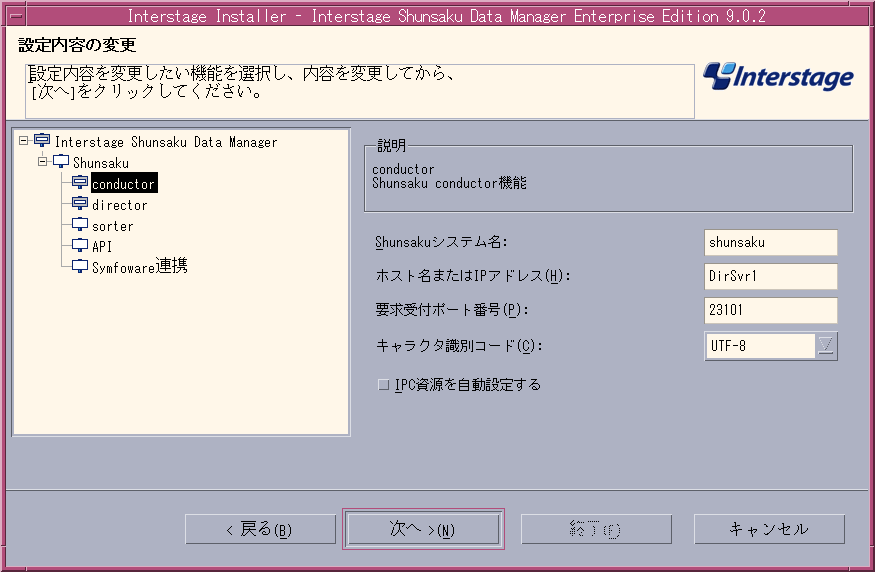Image resolution: width=875 pixels, height=572 pixels.
Task: Select Symfoware連携 in the feature tree
Action: [140, 266]
